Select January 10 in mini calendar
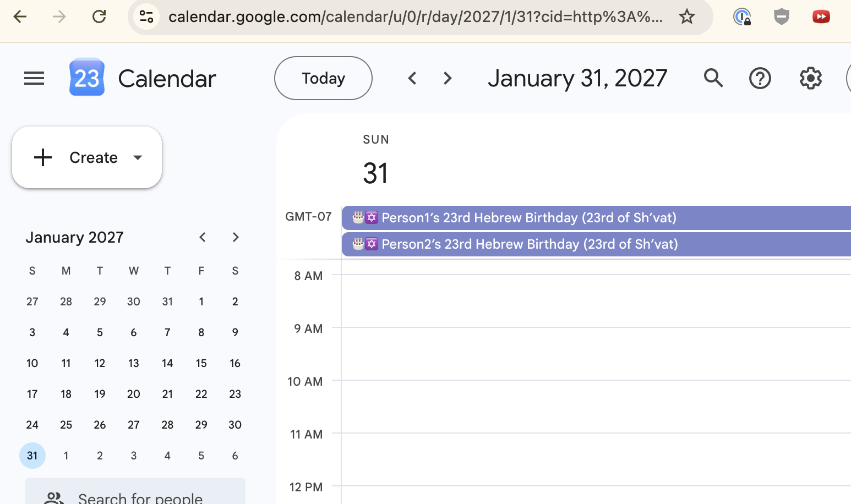The height and width of the screenshot is (504, 851). pyautogui.click(x=32, y=363)
